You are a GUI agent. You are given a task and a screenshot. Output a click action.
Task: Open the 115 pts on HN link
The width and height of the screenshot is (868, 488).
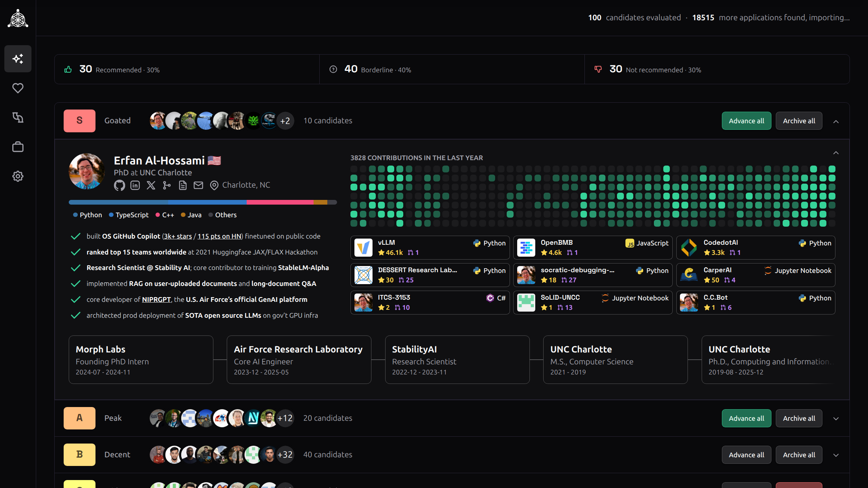[219, 236]
